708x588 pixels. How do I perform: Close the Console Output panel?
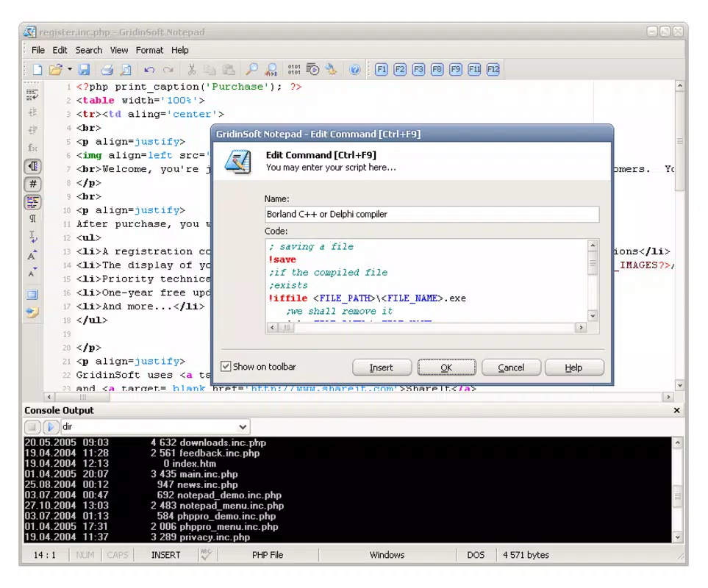[x=676, y=410]
